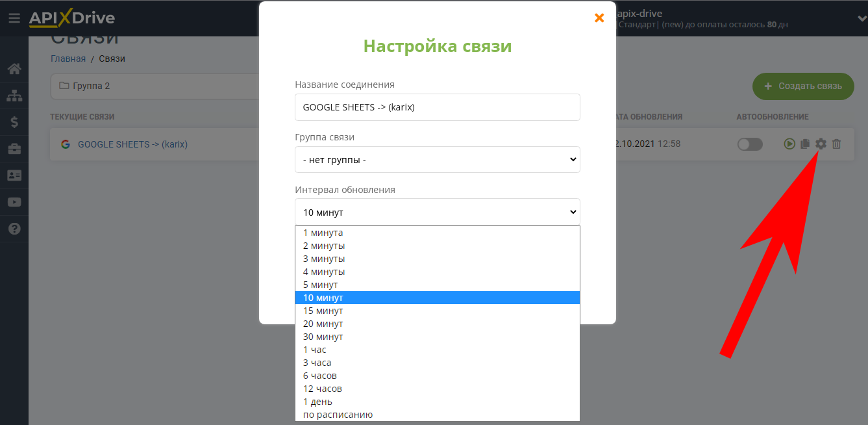Open the Группа 2 folder selector
This screenshot has height=425, width=868.
coord(156,86)
